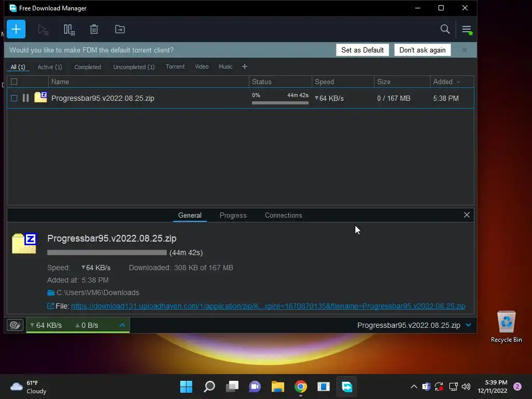Click the start all downloads play icon

(43, 30)
